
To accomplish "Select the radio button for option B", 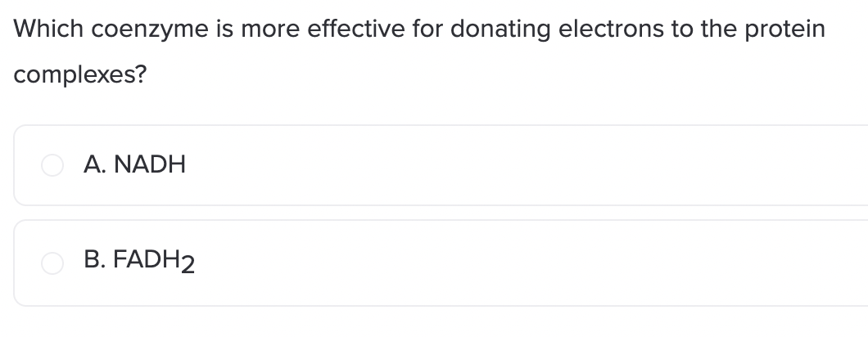I will click(x=52, y=263).
